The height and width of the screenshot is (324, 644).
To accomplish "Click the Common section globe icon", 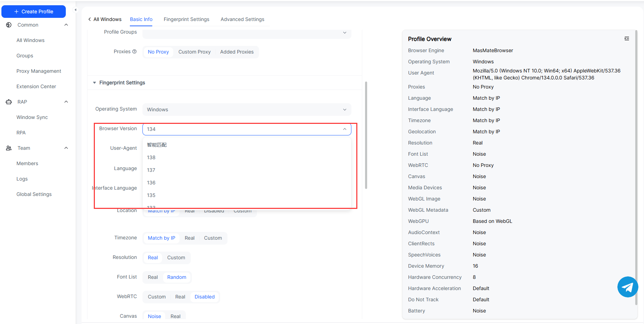I will pyautogui.click(x=9, y=25).
